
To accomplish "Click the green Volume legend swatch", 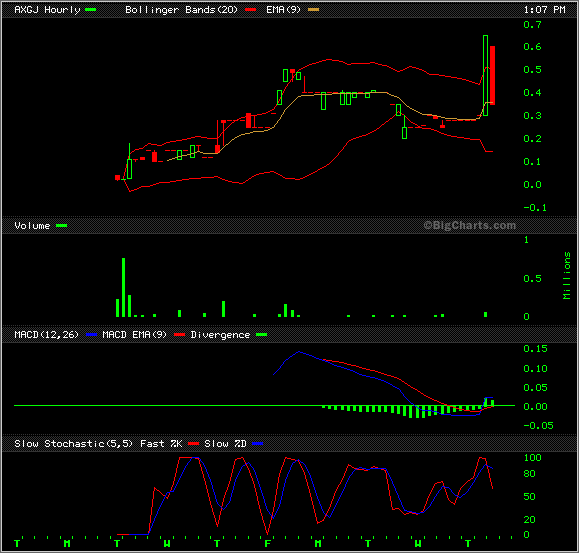I will pyautogui.click(x=62, y=226).
